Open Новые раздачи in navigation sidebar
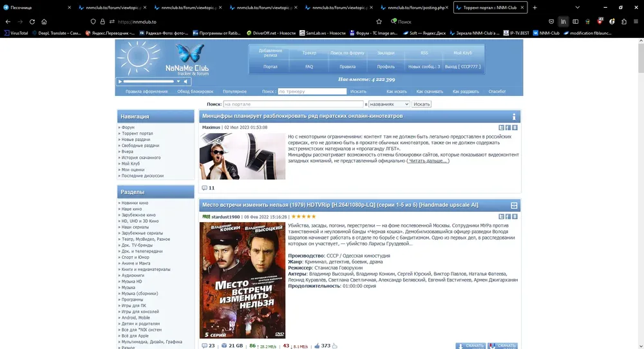 click(x=135, y=140)
